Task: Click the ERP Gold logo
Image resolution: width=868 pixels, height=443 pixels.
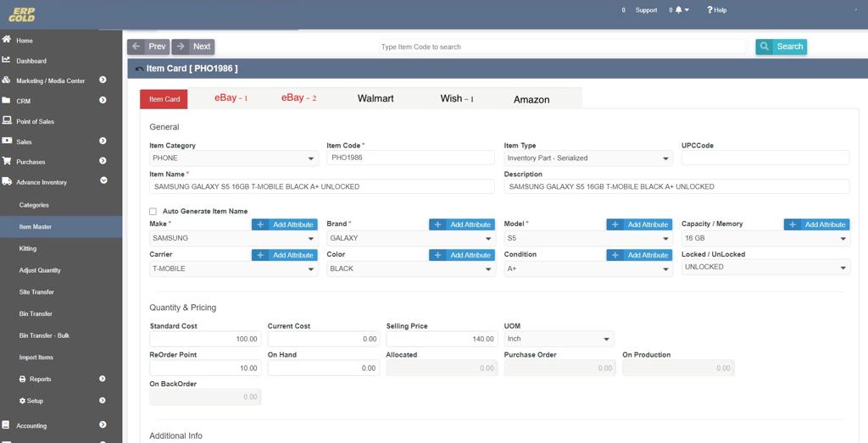Action: [21, 14]
